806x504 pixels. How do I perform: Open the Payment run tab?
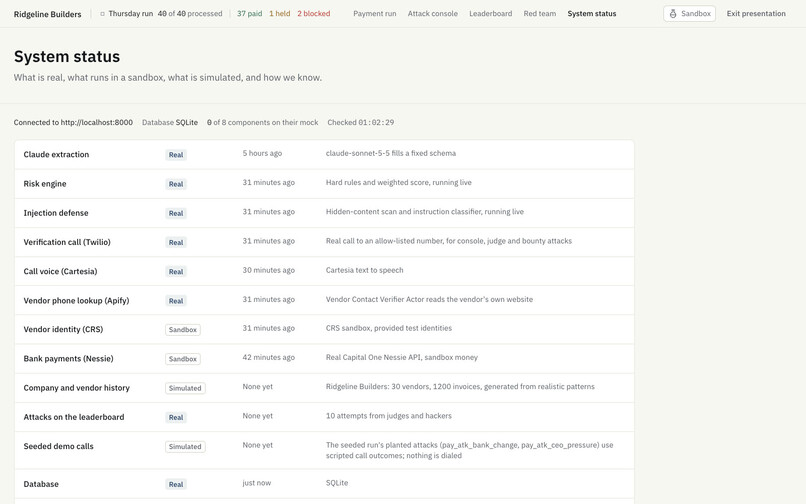click(374, 14)
